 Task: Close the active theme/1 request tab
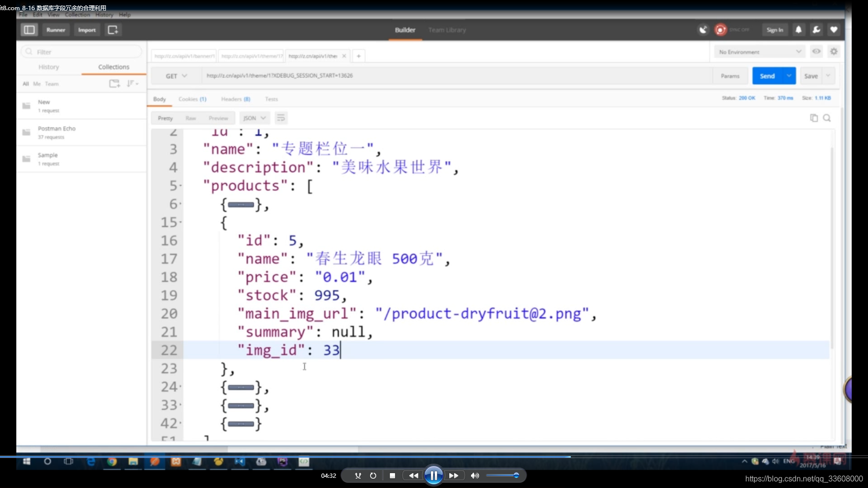tap(344, 56)
